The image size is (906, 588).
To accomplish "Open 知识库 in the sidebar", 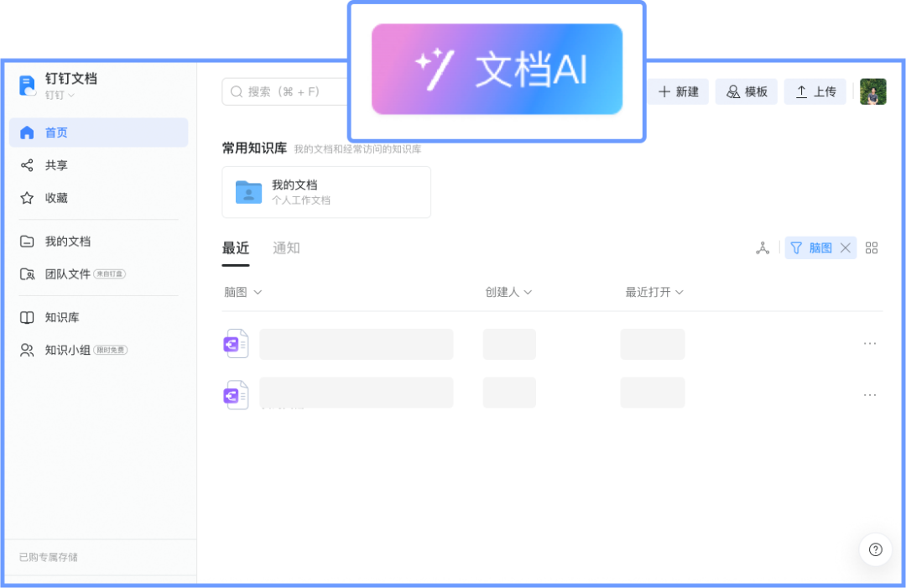I will pyautogui.click(x=99, y=317).
